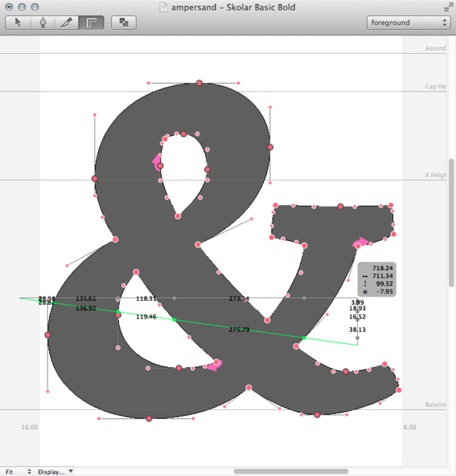This screenshot has height=476, width=456.
Task: Select the arrow editing tool
Action: pyautogui.click(x=18, y=22)
